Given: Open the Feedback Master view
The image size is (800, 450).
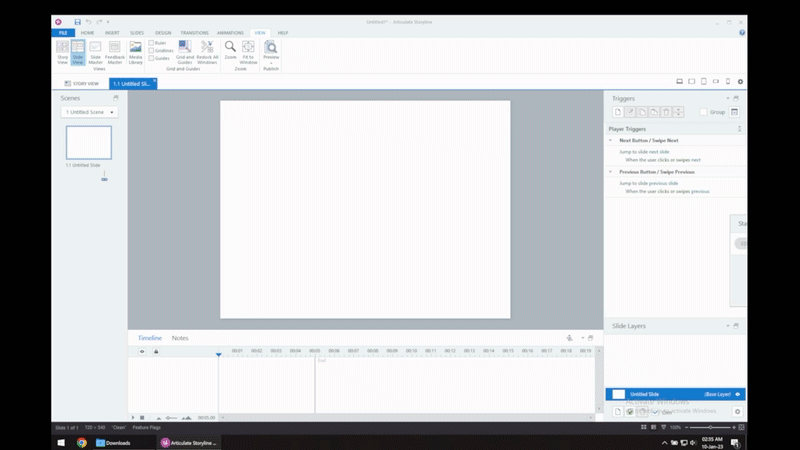Looking at the screenshot, I should 114,51.
